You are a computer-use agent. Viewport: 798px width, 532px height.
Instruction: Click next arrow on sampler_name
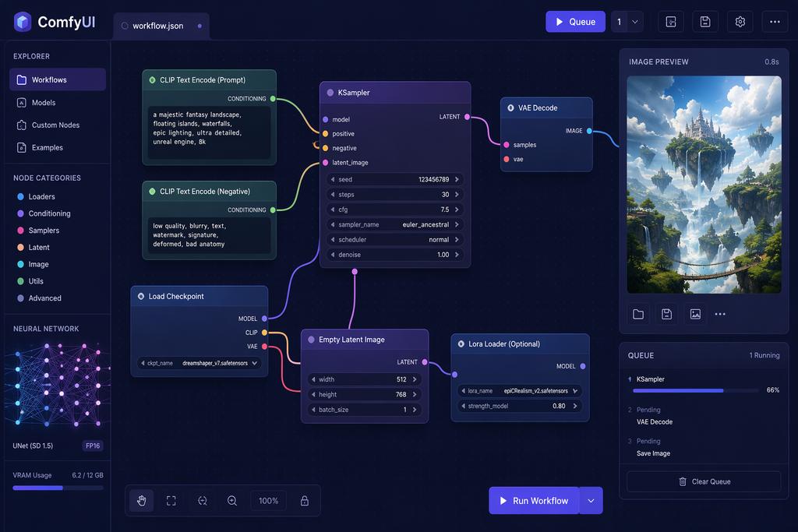tap(457, 225)
